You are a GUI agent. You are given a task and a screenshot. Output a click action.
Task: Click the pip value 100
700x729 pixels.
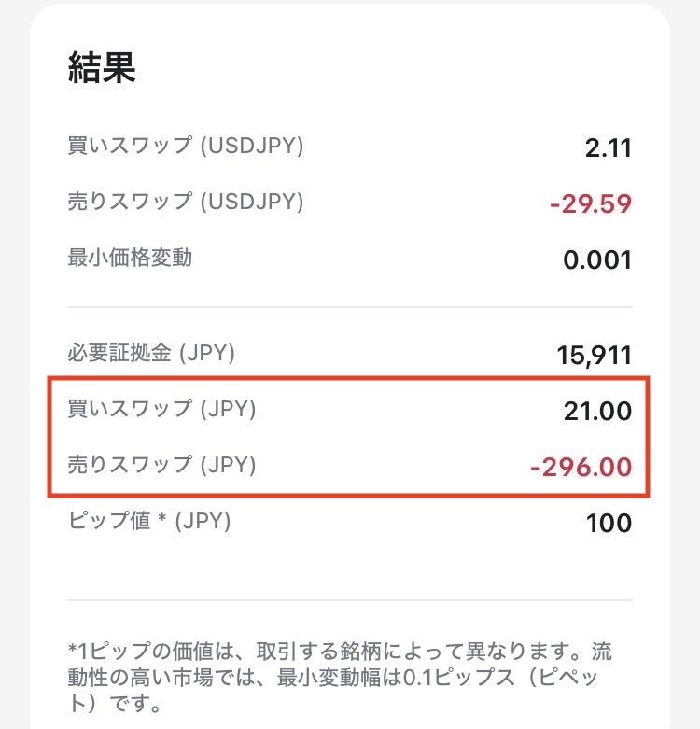609,524
